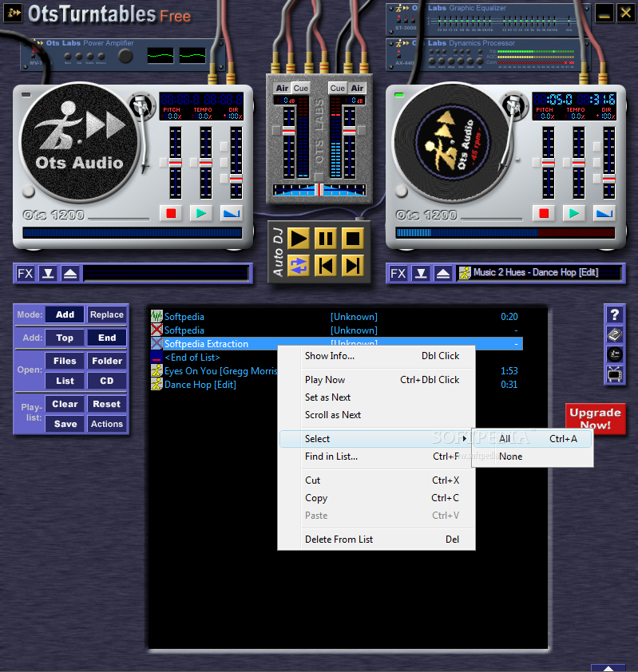Play the left deck with green arrow
The width and height of the screenshot is (638, 672).
click(201, 213)
